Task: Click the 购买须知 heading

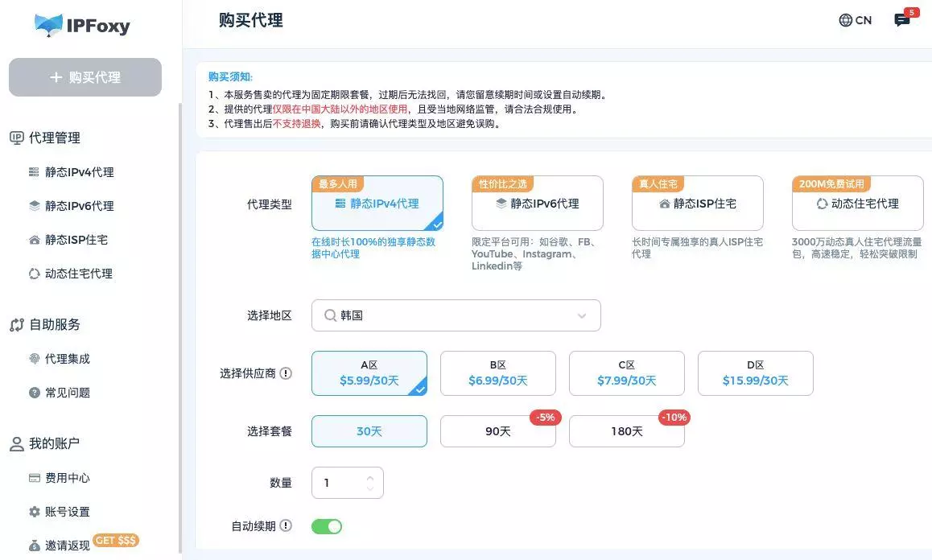Action: coord(231,76)
